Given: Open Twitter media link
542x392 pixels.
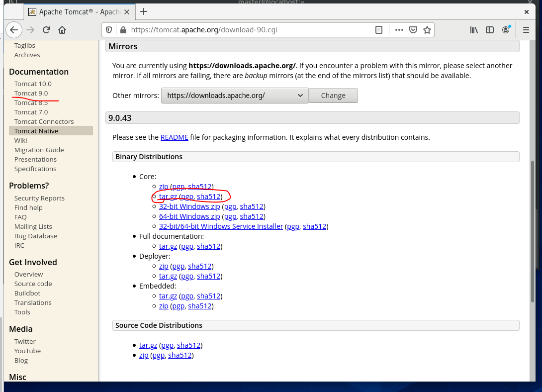Looking at the screenshot, I should tap(25, 342).
